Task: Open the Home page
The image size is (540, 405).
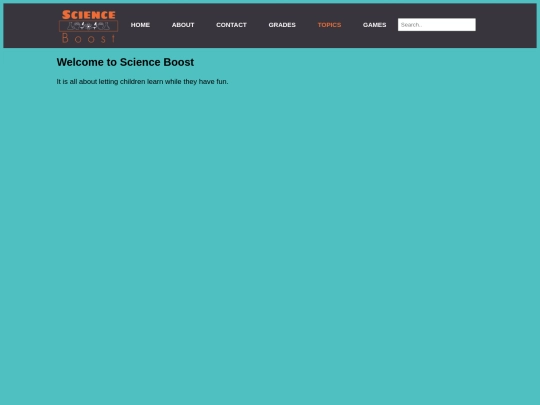Action: pos(140,25)
